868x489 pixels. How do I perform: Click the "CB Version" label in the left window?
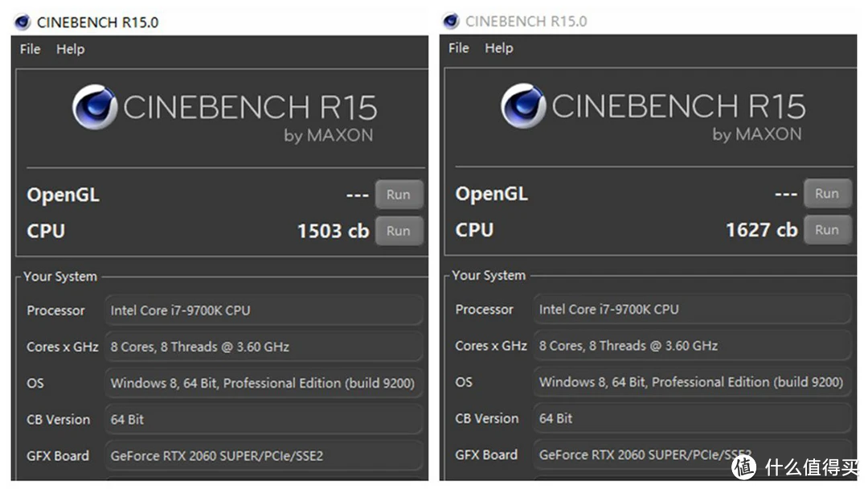58,420
